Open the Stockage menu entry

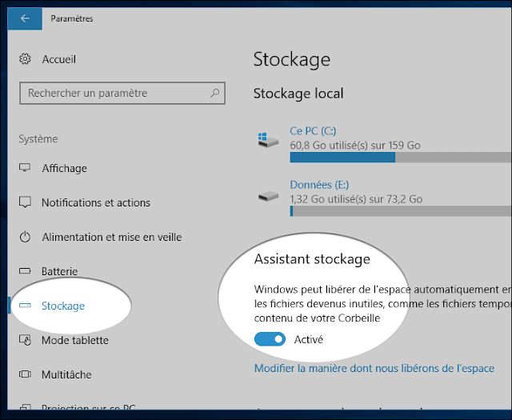[63, 306]
